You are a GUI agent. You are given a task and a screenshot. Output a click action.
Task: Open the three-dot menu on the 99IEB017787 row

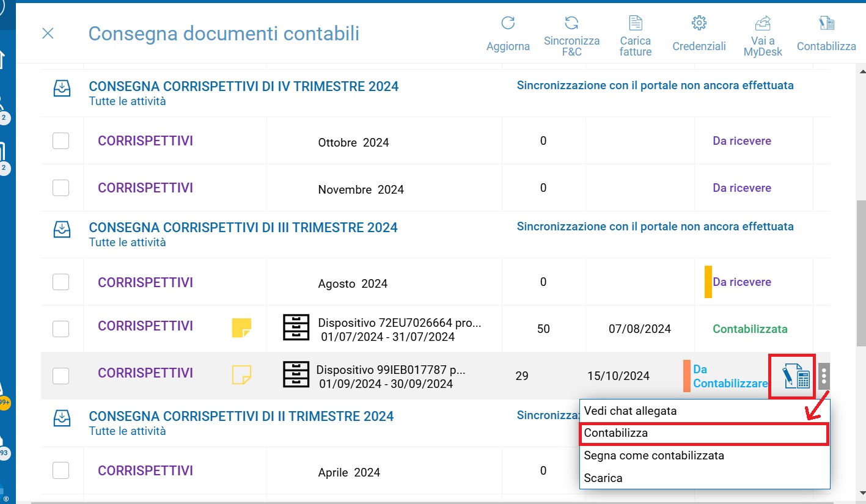(x=824, y=376)
